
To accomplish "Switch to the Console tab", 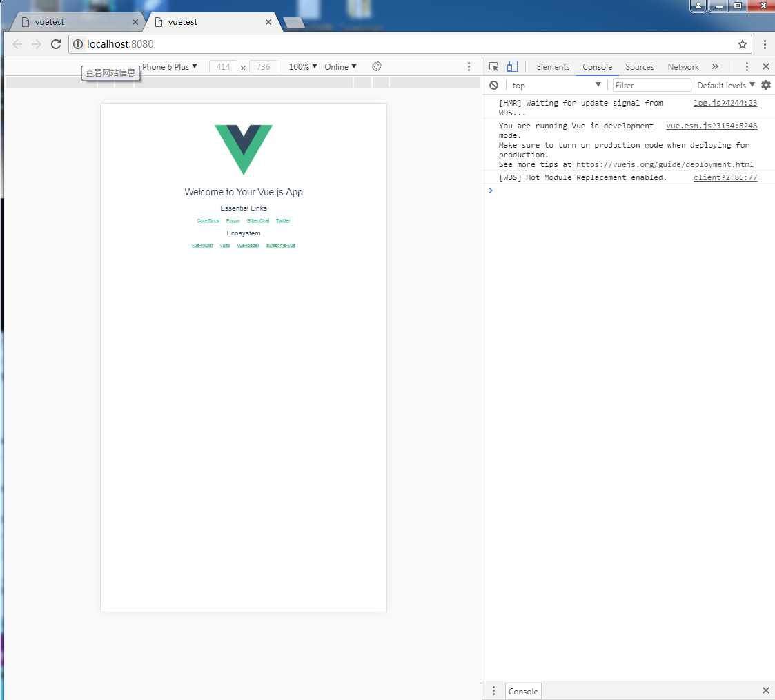I will click(597, 66).
